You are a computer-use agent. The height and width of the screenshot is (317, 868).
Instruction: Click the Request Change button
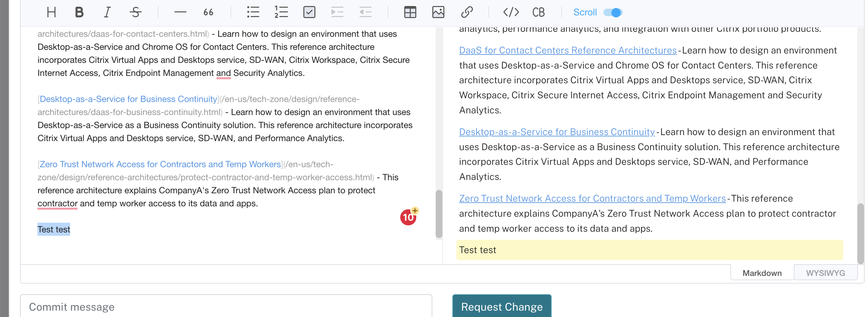pos(502,307)
